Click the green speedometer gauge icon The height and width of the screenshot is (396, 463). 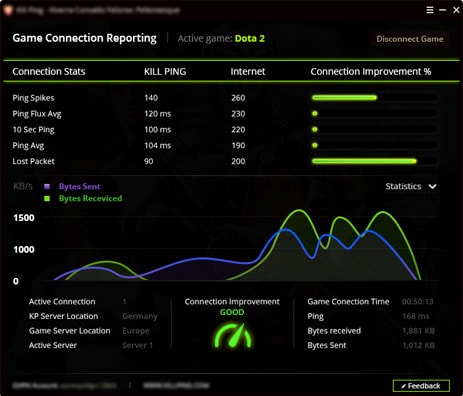[x=232, y=335]
